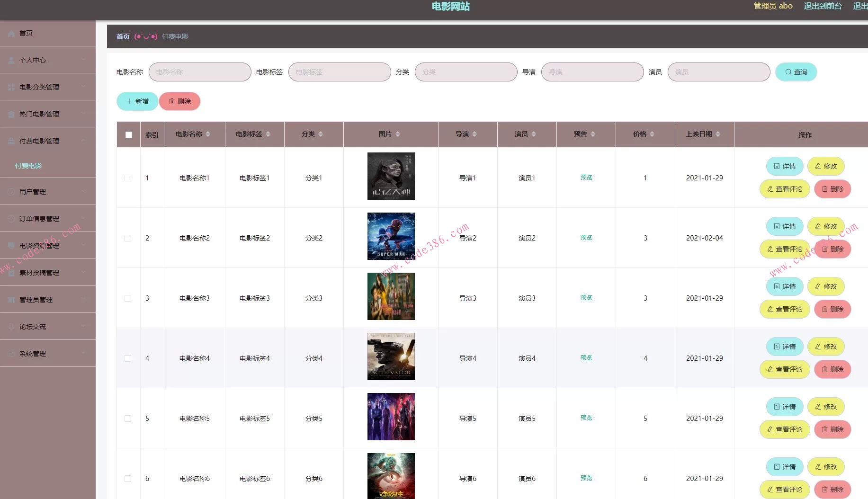Viewport: 868px width, 499px height.
Task: Click 新增 button to add movie
Action: [137, 101]
